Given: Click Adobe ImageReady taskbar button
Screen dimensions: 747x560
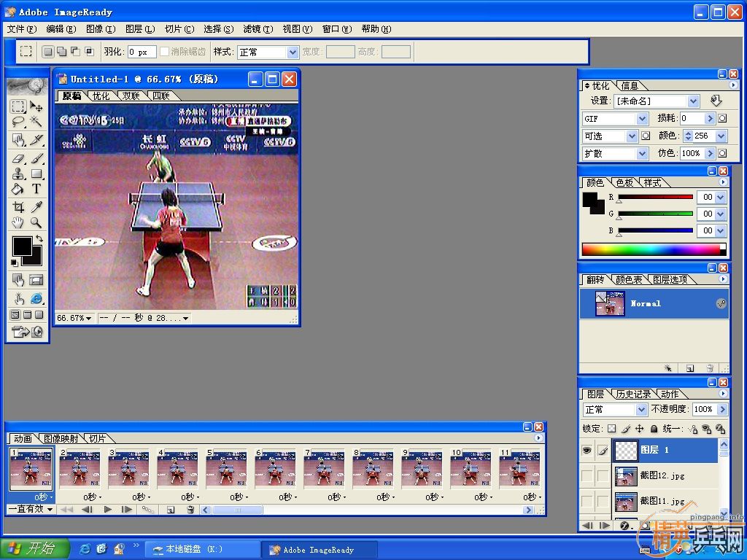Looking at the screenshot, I should pos(319,550).
